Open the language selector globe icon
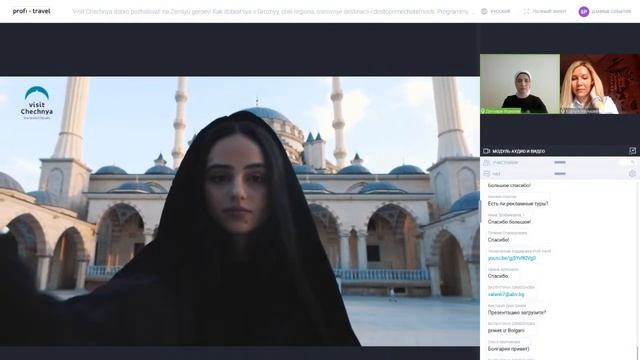Viewport: 640px width, 360px height. tap(484, 11)
